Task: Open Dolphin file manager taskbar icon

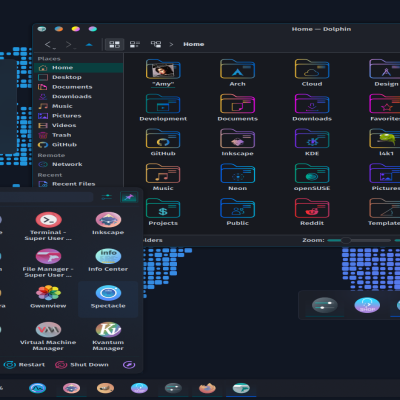Action: [x=241, y=388]
